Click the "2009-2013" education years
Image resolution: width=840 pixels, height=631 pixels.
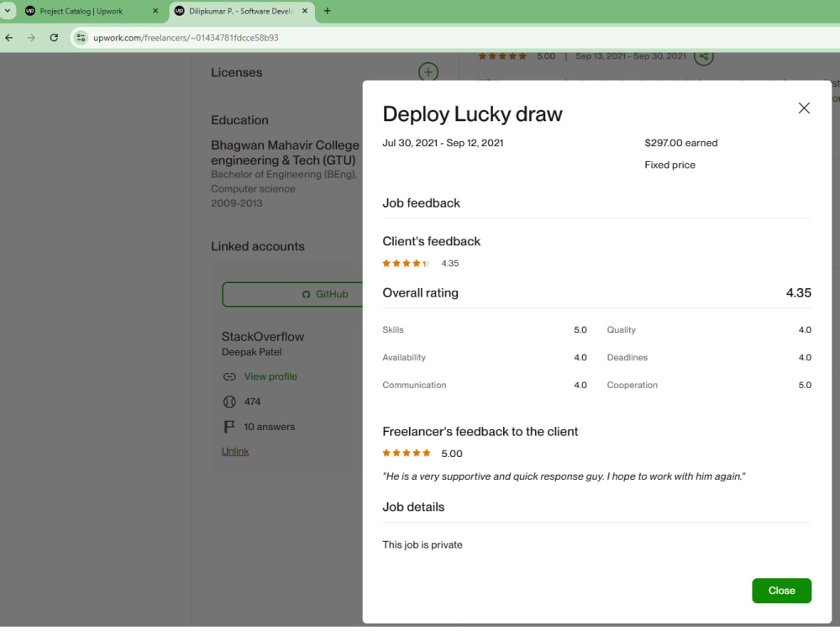[x=236, y=203]
